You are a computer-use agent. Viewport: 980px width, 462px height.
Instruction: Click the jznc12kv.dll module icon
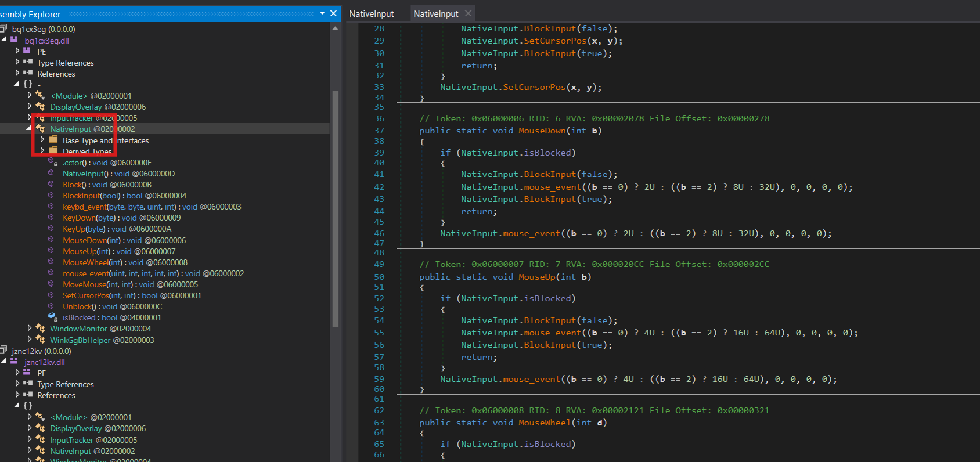pos(15,362)
